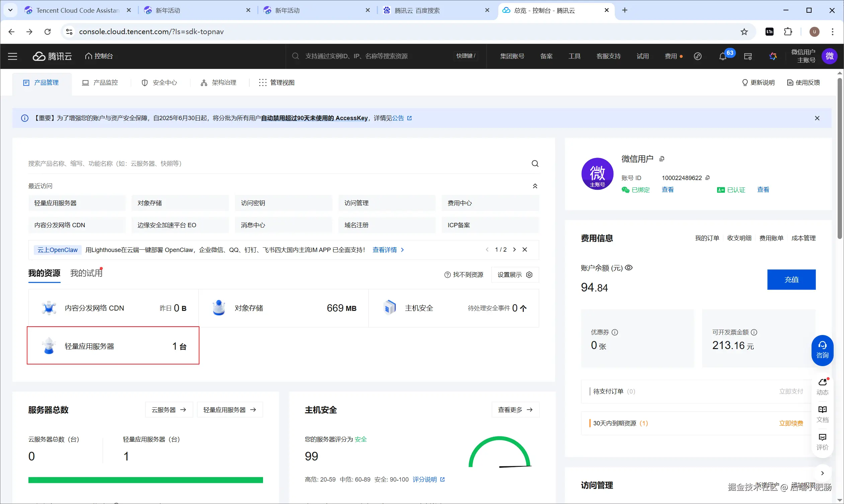This screenshot has height=504, width=844.
Task: Switch to the 产品监控 tab
Action: (x=100, y=83)
